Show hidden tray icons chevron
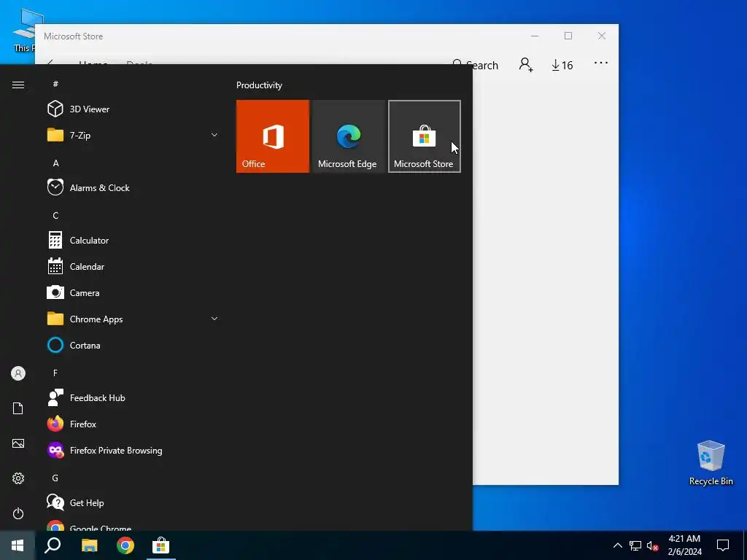 tap(617, 545)
